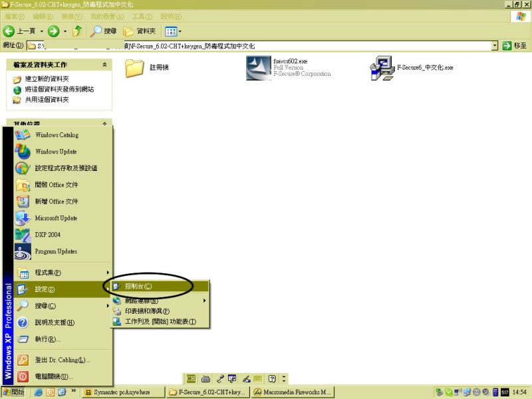Open the address bar dropdown arrow
This screenshot has height=399, width=532.
click(495, 45)
